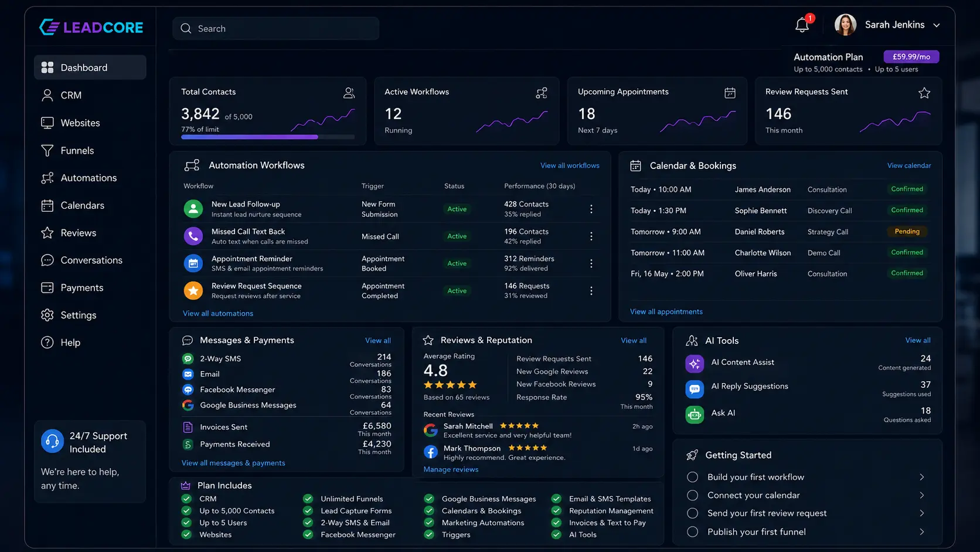Click into the Search field

point(275,28)
